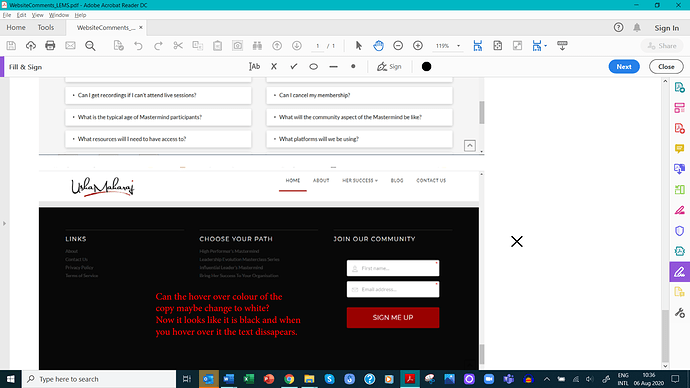Viewport: 690px width, 388px height.
Task: Switch to the Tools tab
Action: click(x=46, y=28)
